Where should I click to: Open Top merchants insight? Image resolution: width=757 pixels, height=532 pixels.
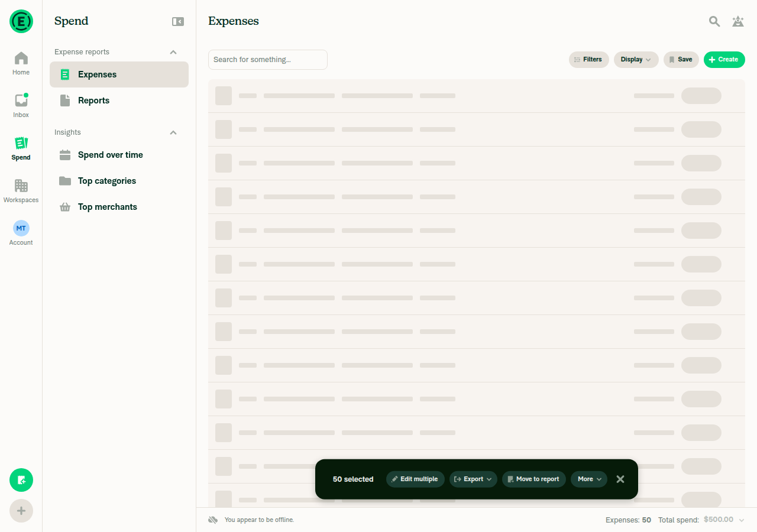(x=119, y=207)
